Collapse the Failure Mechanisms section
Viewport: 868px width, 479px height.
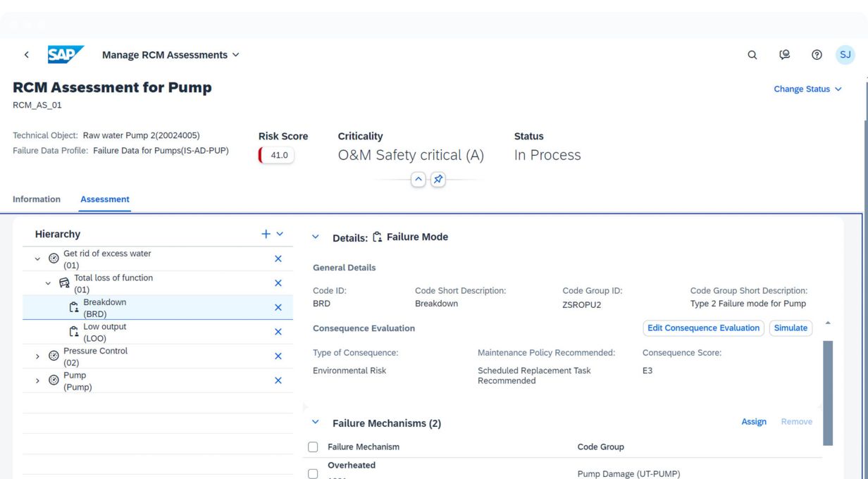point(316,423)
